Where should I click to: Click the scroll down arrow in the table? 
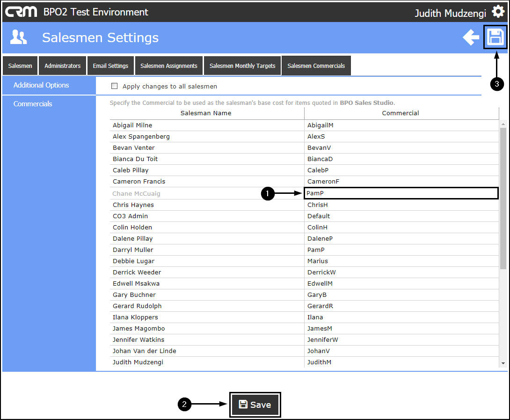503,363
